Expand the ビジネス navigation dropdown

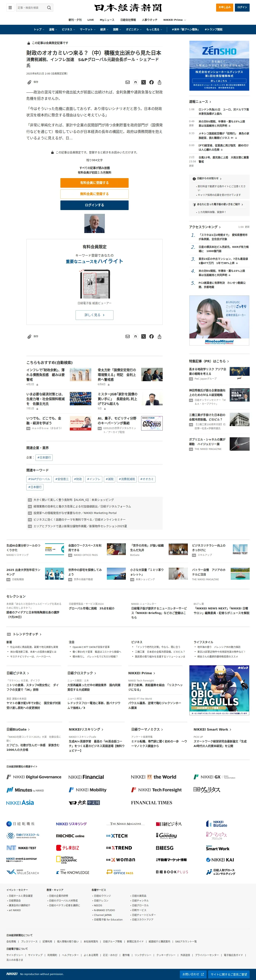68,29
